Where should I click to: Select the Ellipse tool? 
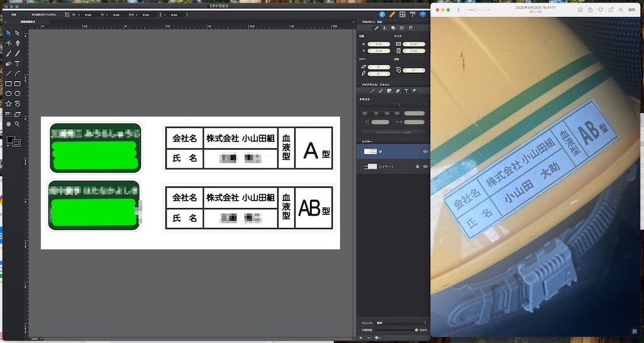point(8,94)
